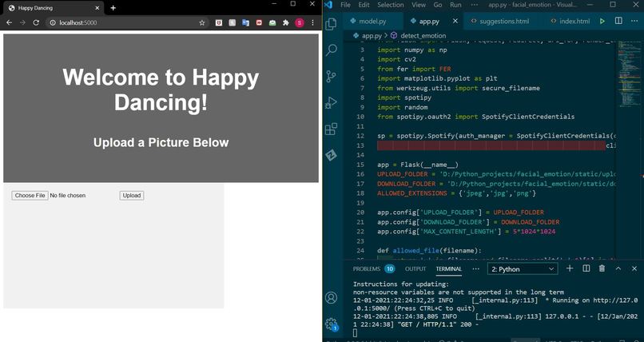Select the TERMINAL panel tab
Screen dimensions: 644x342
449,269
